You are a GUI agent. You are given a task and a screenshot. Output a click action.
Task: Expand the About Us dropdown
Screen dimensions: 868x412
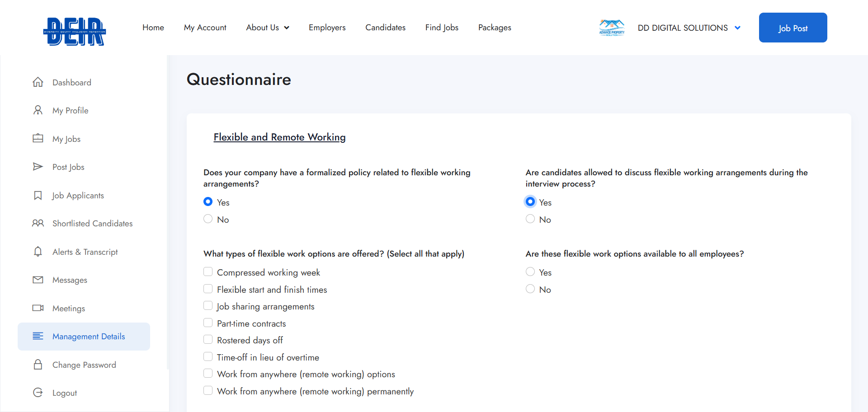point(268,28)
